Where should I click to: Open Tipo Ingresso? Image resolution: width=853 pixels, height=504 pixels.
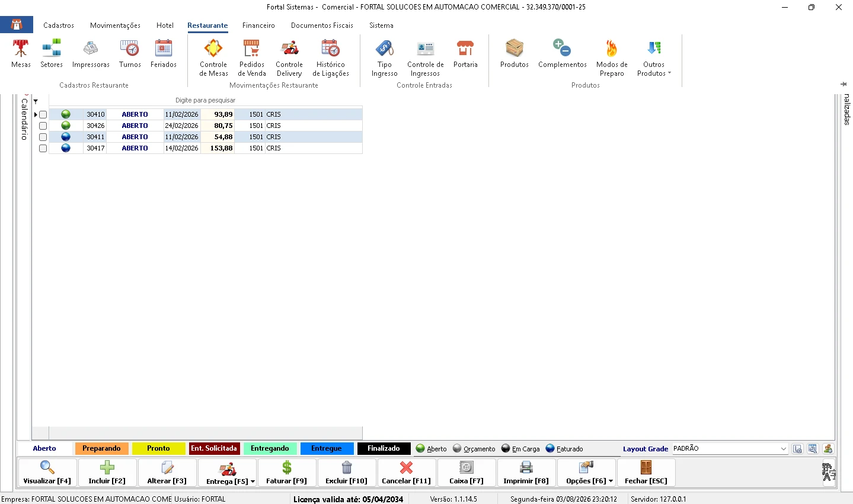point(385,57)
